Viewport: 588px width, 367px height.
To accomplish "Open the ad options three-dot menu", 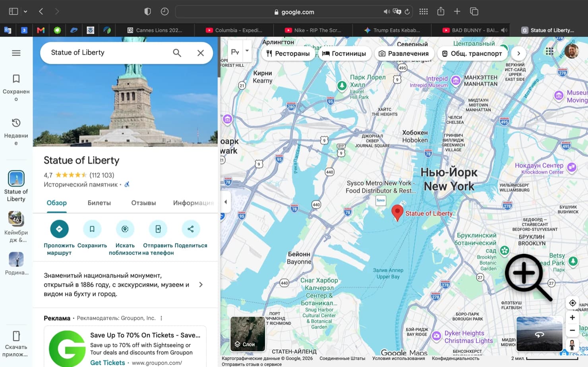I will tap(161, 318).
